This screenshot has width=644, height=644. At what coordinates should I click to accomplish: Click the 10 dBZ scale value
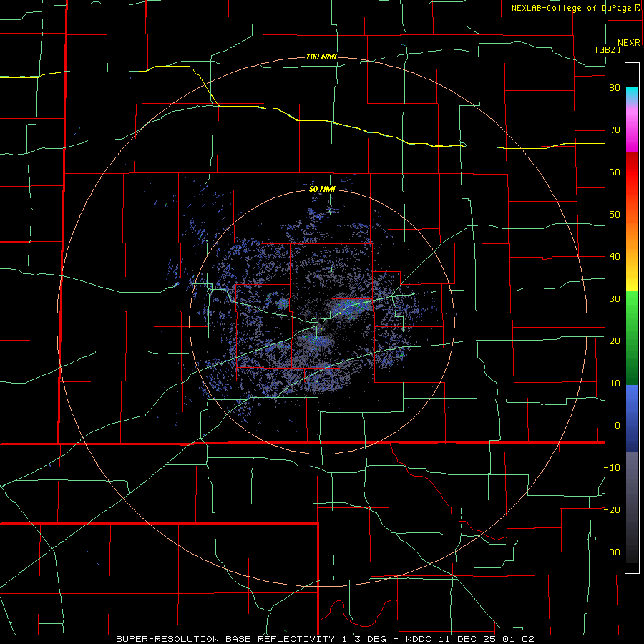[x=615, y=384]
